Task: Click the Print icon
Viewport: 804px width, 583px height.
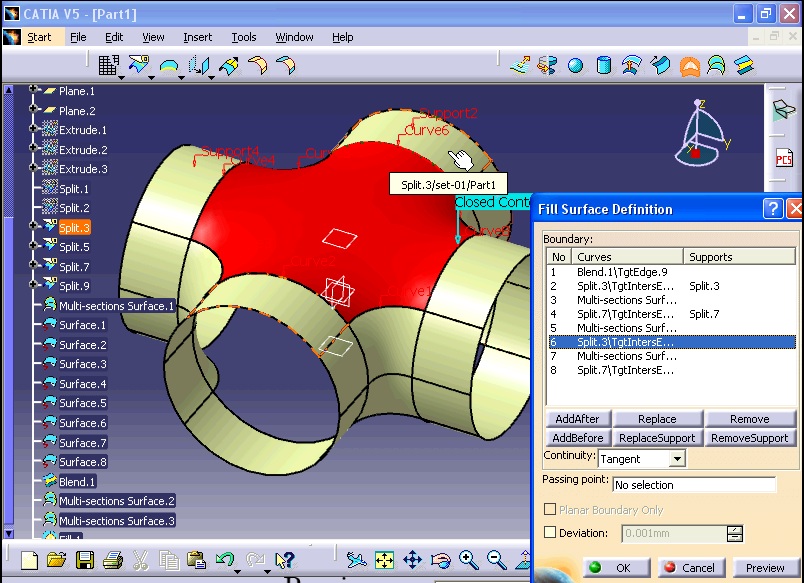Action: tap(112, 560)
